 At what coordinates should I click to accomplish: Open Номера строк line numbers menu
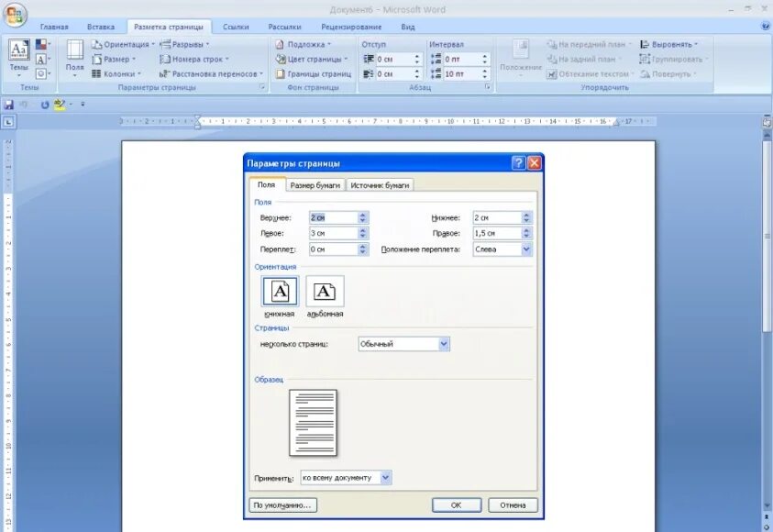tap(194, 60)
